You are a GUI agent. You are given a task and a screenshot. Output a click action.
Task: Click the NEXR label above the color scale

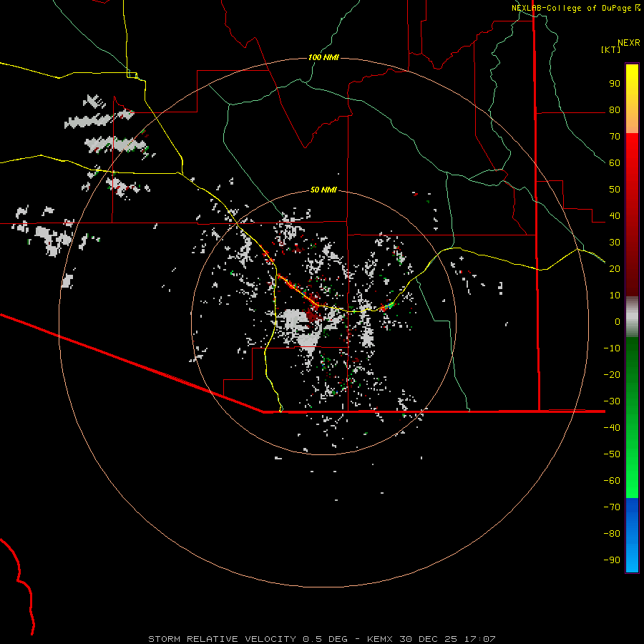629,43
